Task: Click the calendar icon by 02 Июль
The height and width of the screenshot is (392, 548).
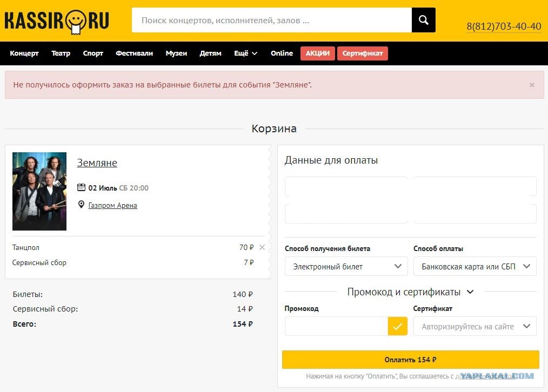Action: point(81,187)
